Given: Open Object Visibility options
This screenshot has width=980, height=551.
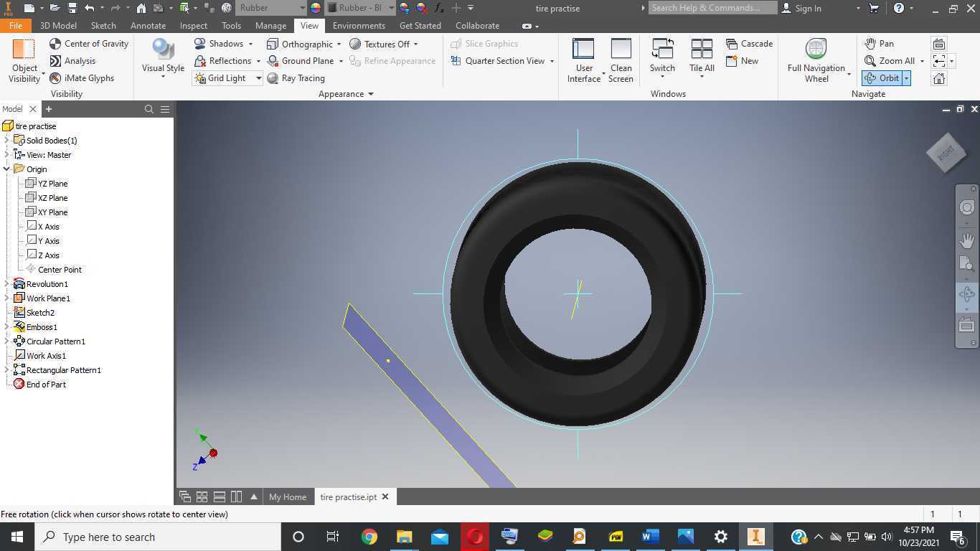Looking at the screenshot, I should [x=24, y=61].
